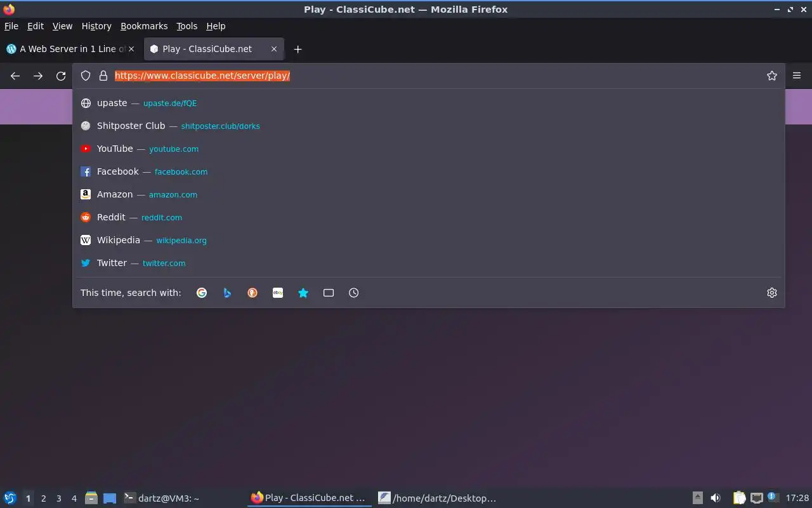Expand the hidden tray icons arrow

point(698,498)
